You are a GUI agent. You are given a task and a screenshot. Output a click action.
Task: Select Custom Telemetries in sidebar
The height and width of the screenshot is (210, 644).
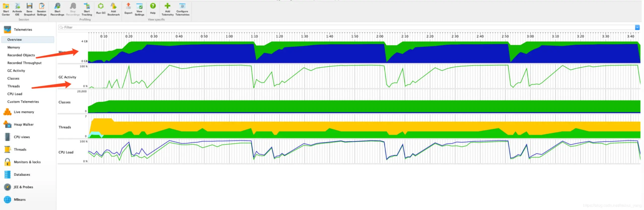23,102
